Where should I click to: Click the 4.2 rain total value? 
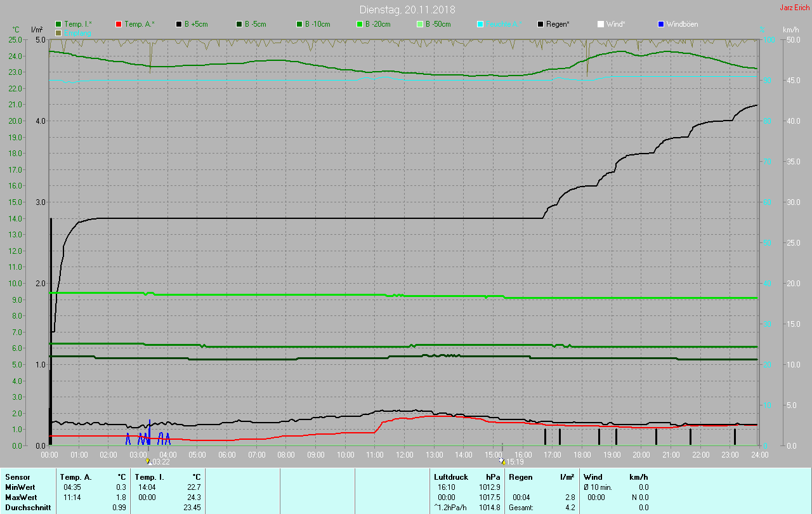click(570, 508)
